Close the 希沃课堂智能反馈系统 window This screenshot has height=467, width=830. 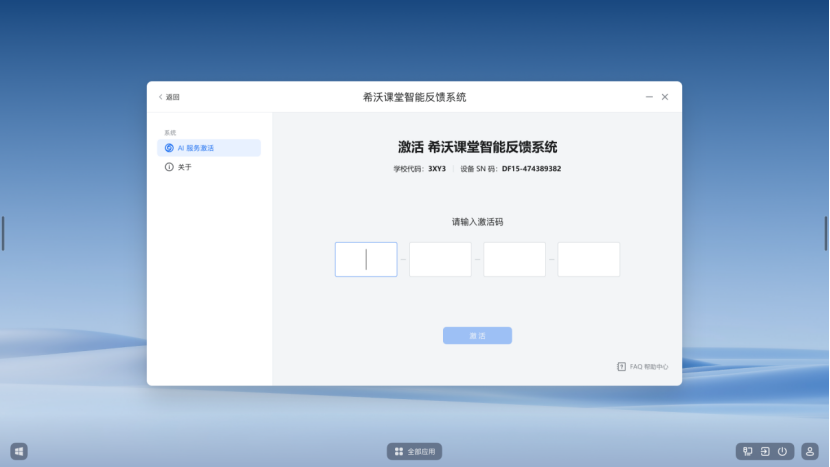click(665, 97)
